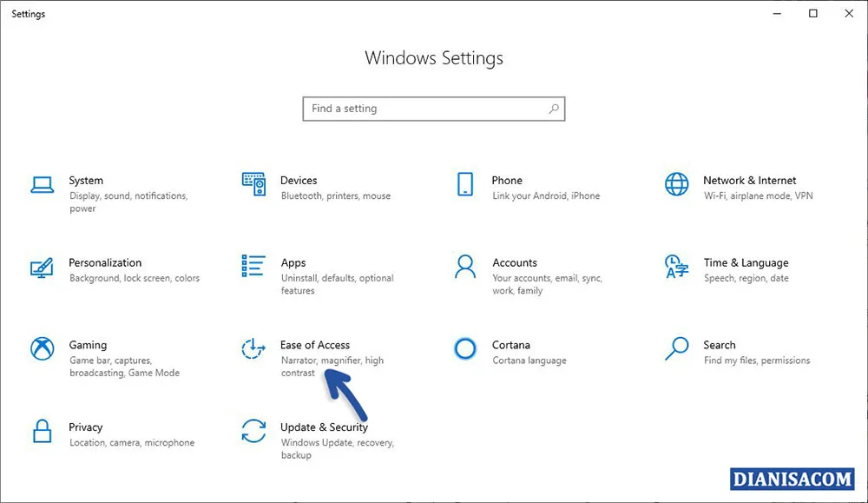
Task: Select the Privacy padlock icon
Action: click(x=42, y=433)
